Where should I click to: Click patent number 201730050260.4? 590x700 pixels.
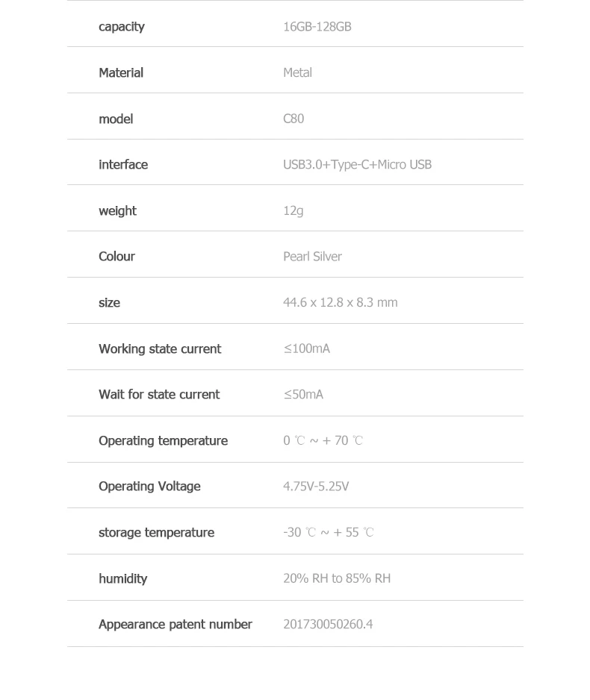coord(328,624)
